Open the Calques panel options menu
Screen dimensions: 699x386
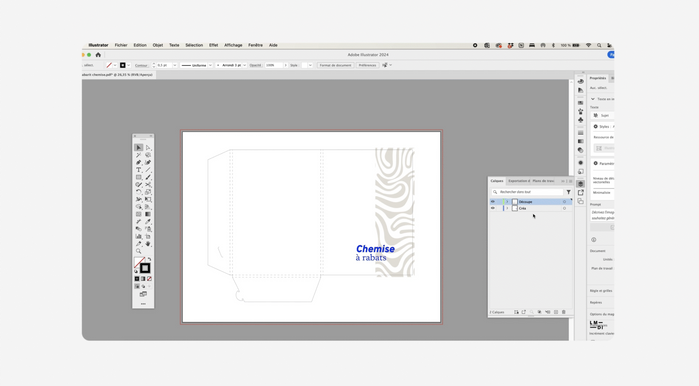pyautogui.click(x=570, y=181)
